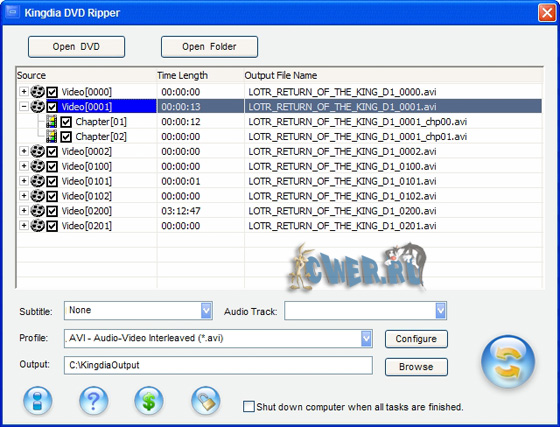Open help via the question mark icon
This screenshot has width=560, height=427.
point(94,401)
